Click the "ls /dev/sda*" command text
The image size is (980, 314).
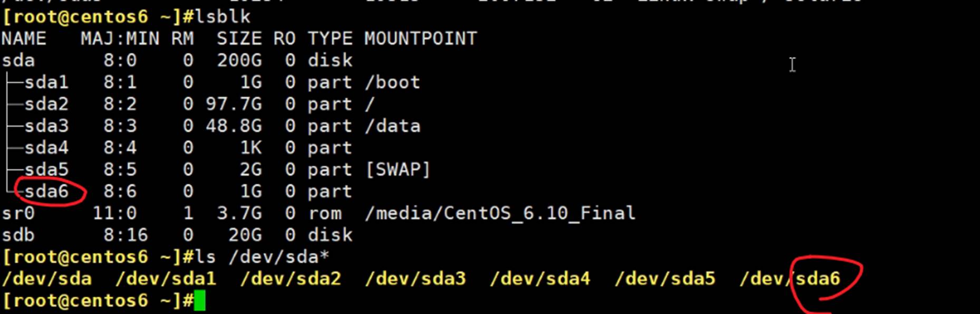(x=262, y=257)
